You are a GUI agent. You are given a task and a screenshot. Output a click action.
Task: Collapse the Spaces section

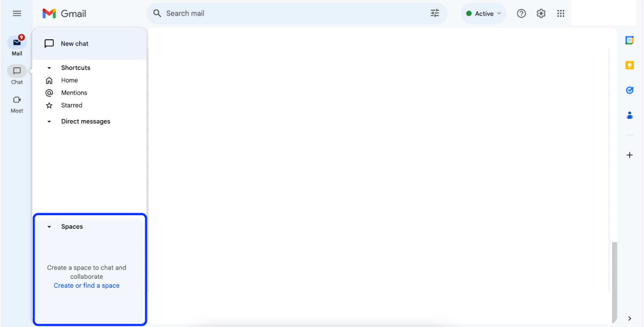49,226
